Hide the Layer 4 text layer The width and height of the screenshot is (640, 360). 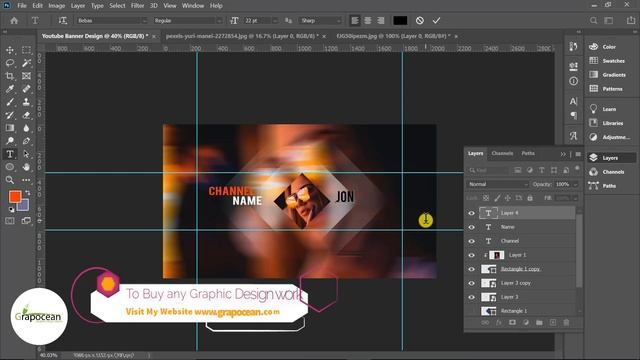pos(471,213)
